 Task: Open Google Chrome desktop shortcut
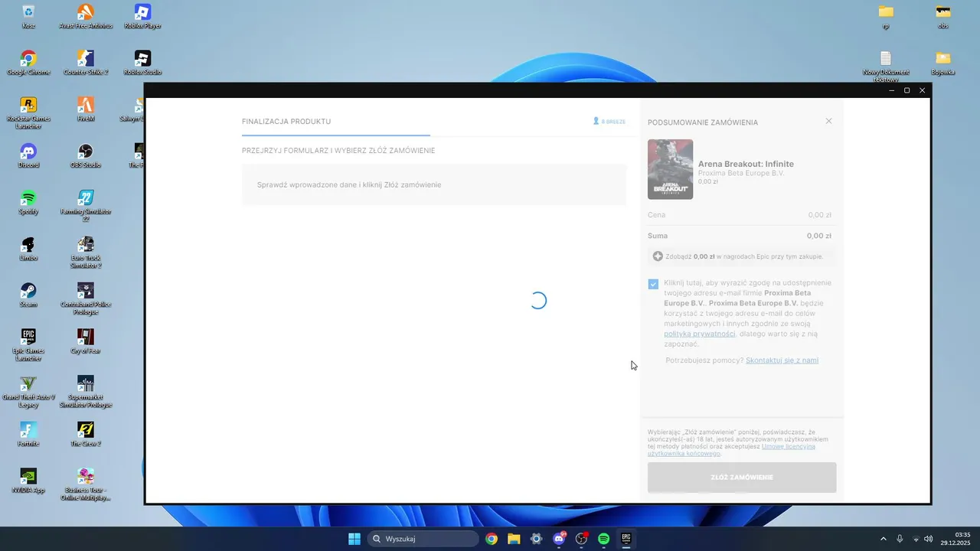click(x=28, y=64)
